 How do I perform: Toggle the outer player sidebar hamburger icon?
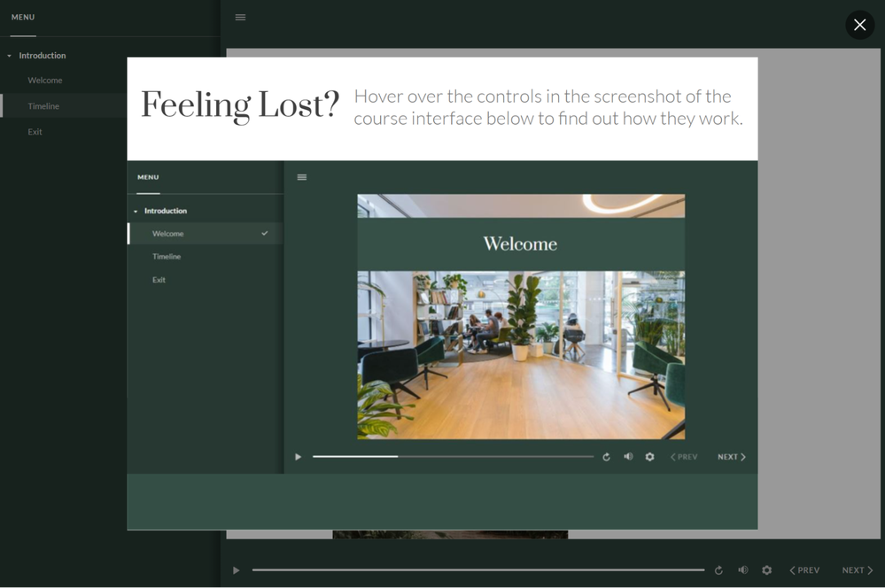[240, 18]
